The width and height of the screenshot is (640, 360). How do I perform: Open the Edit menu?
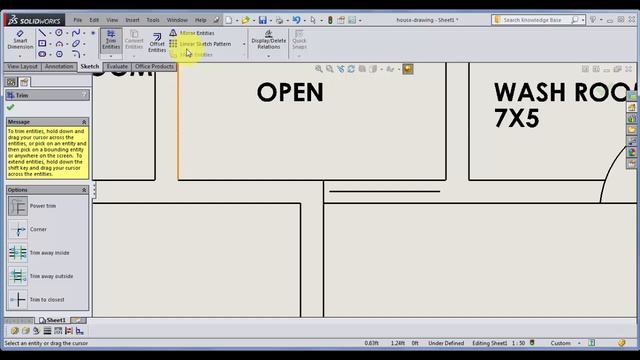tap(94, 20)
